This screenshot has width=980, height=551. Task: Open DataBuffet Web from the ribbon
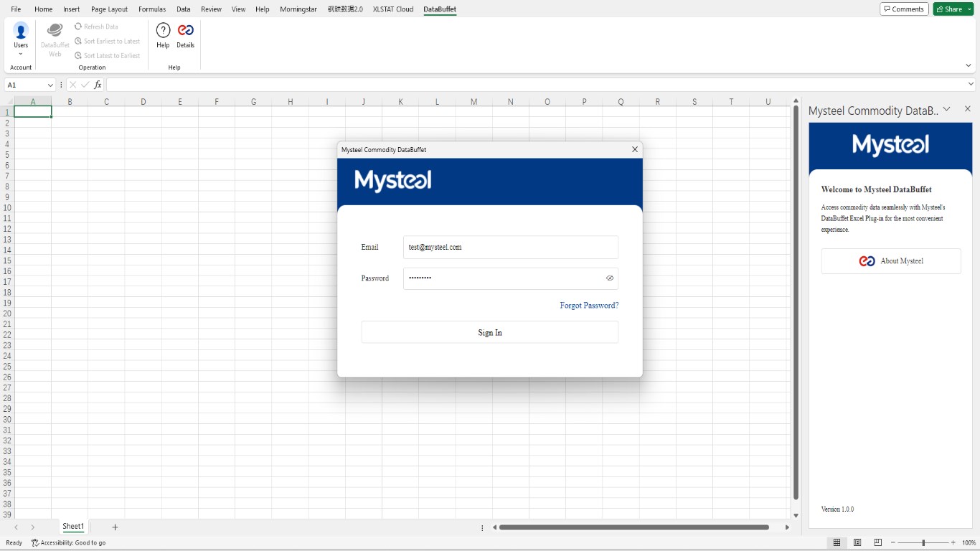[55, 39]
